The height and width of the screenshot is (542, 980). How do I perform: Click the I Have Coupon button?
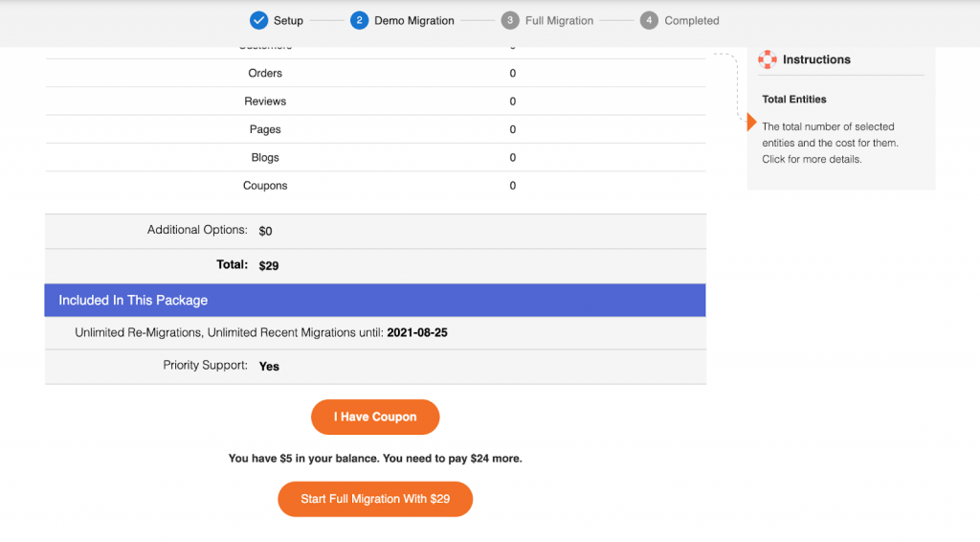point(375,417)
